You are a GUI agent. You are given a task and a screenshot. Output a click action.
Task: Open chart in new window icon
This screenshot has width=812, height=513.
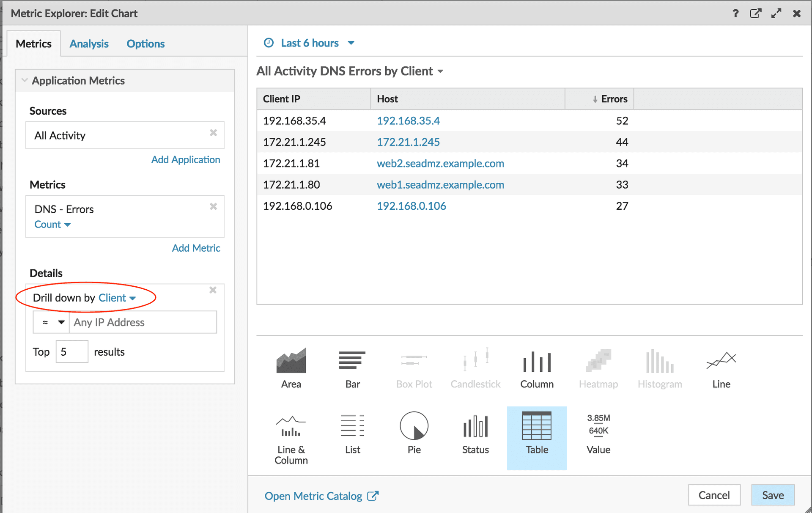[755, 14]
